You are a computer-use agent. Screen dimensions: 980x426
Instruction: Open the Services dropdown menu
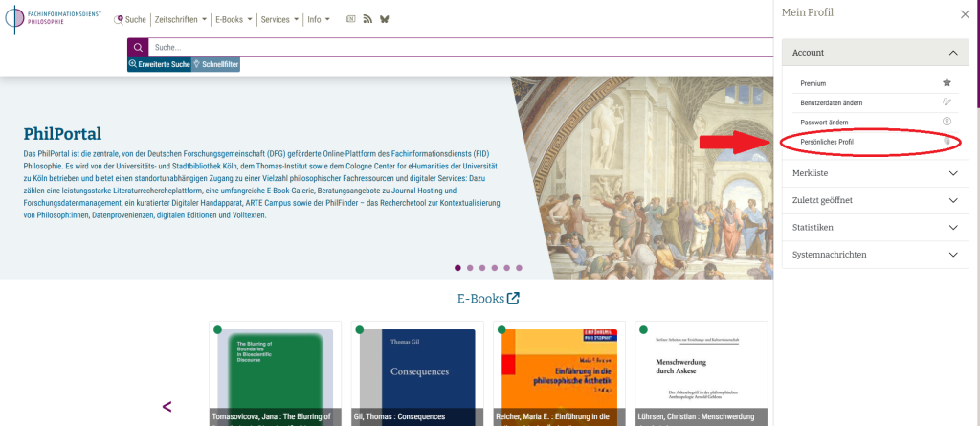pos(279,19)
